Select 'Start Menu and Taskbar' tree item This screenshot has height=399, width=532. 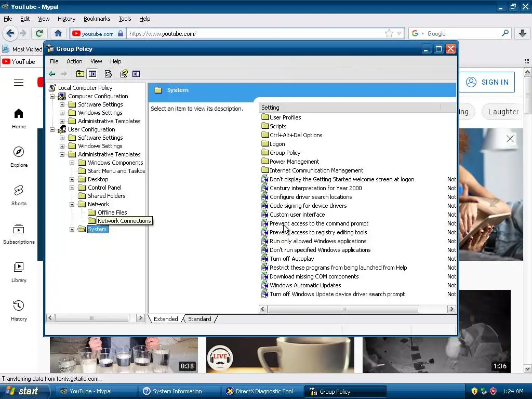coord(116,171)
